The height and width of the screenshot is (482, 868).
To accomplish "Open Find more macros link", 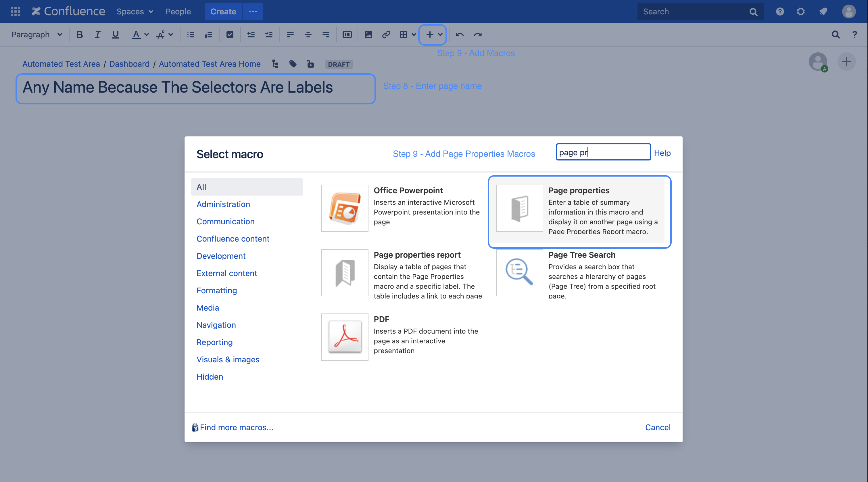I will (236, 427).
